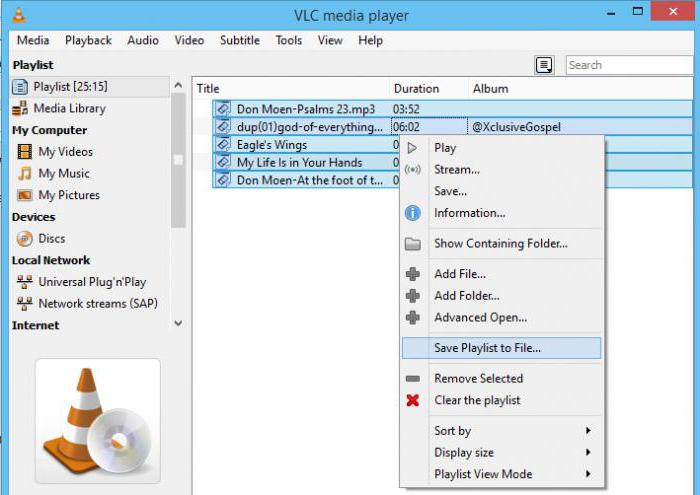700x495 pixels.
Task: Choose Show Containing Folder…
Action: pyautogui.click(x=501, y=244)
